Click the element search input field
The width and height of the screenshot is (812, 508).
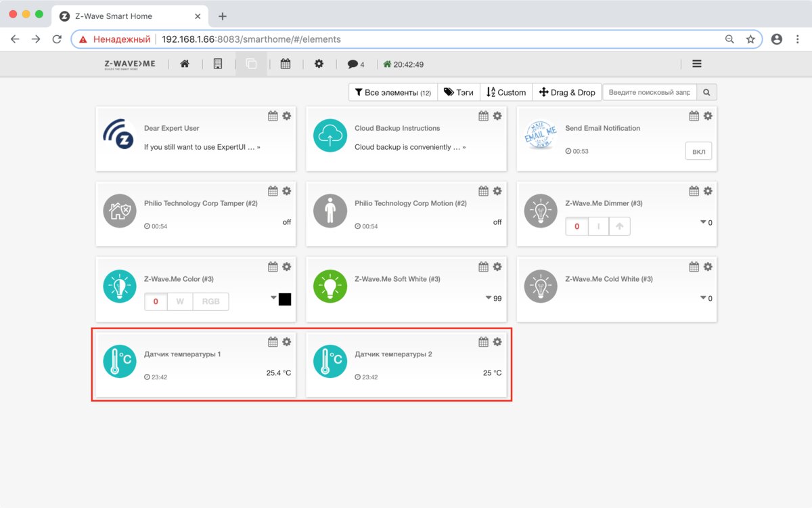pos(649,92)
